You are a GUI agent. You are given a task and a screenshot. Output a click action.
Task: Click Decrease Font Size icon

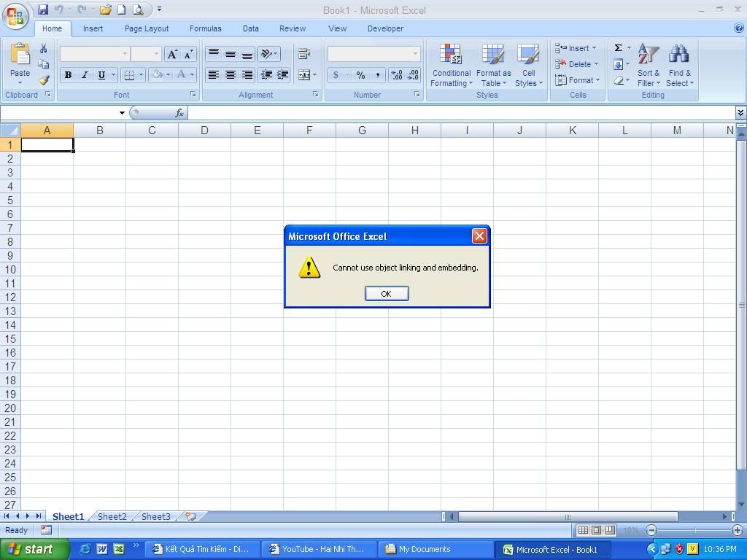(189, 54)
